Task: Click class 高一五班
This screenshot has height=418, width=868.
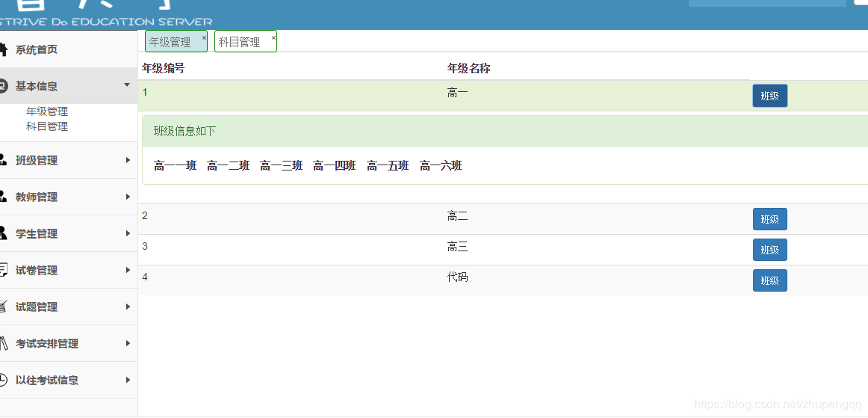Action: click(388, 166)
